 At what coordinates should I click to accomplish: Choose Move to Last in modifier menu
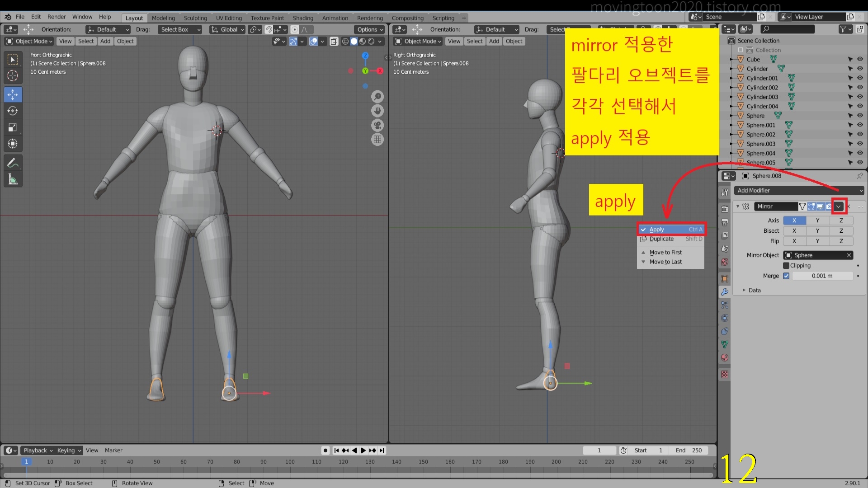tap(671, 262)
